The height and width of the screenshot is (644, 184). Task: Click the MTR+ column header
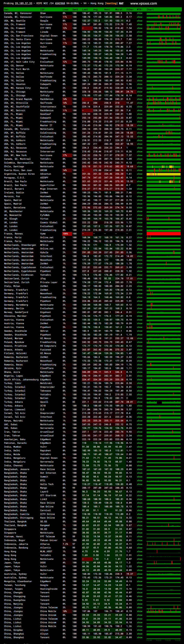click(x=140, y=9)
